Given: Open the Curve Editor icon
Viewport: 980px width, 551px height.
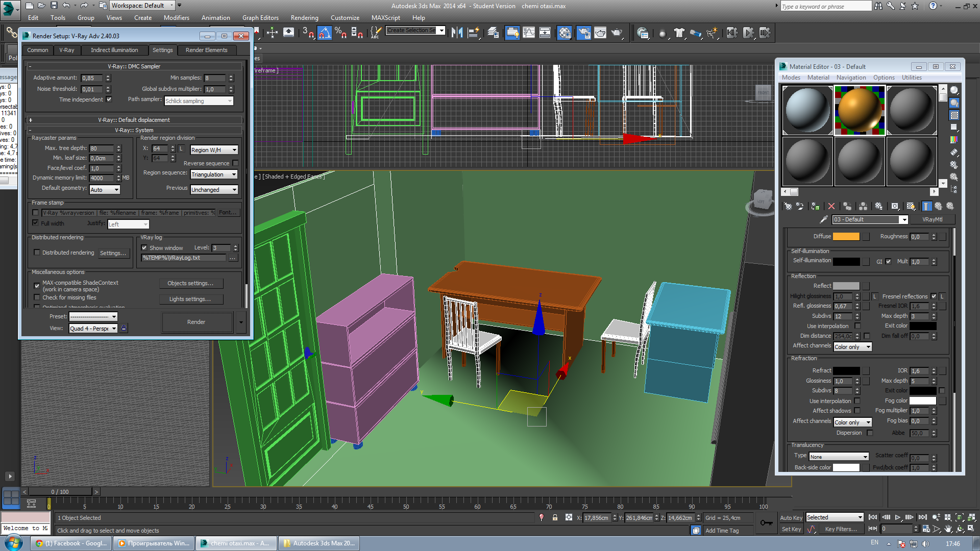Looking at the screenshot, I should click(529, 33).
